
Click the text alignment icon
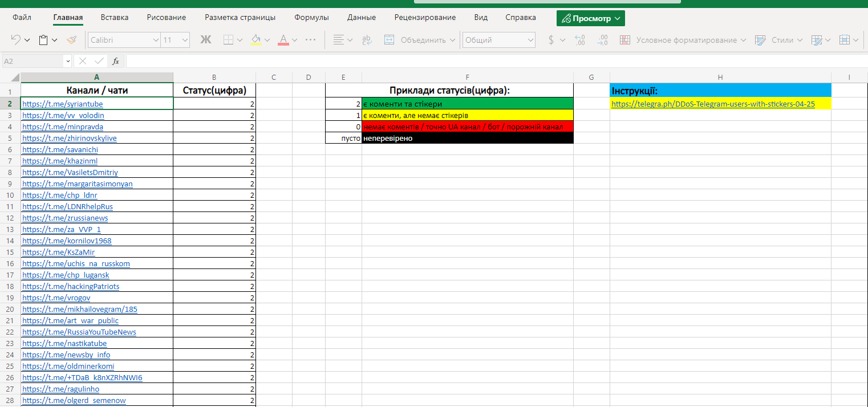[338, 40]
